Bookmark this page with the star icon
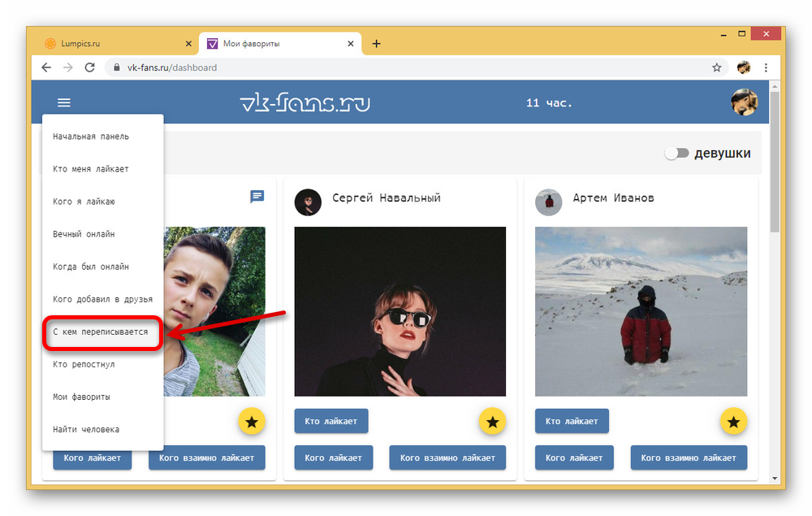 tap(716, 67)
